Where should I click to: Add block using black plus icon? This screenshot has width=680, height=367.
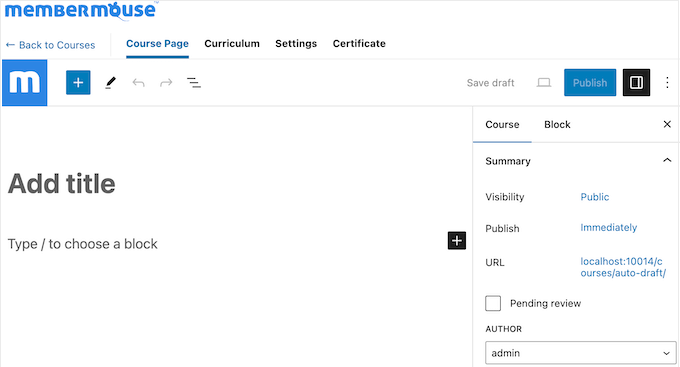point(457,241)
